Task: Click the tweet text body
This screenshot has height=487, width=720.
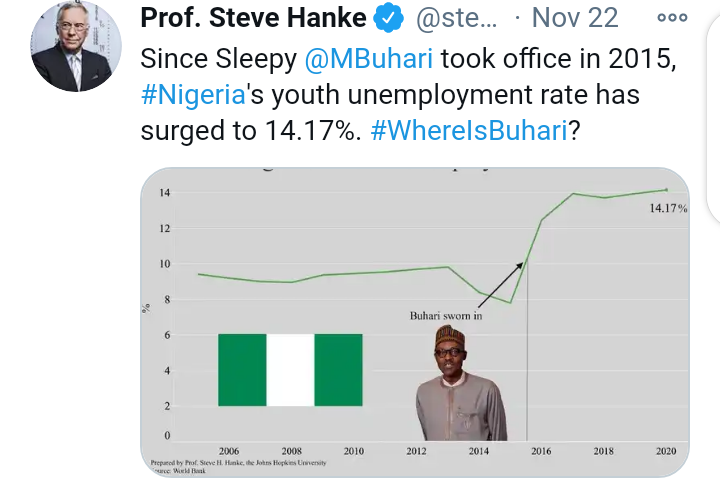Action: pyautogui.click(x=409, y=95)
